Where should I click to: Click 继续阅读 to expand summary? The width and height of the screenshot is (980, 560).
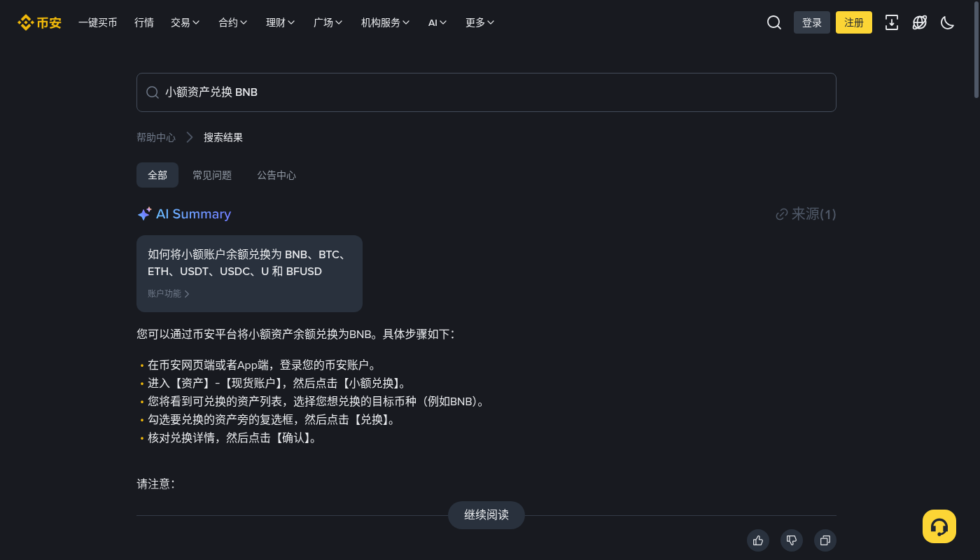point(486,515)
